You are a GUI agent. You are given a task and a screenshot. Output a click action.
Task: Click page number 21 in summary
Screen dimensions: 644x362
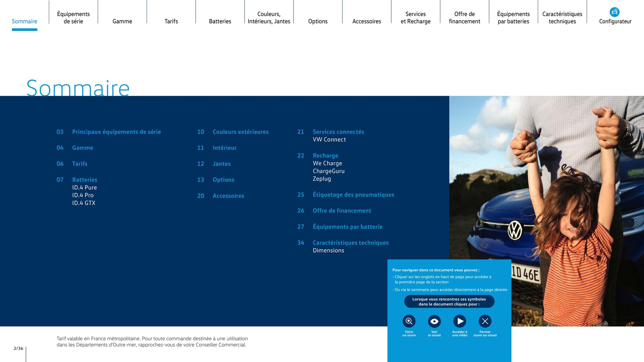[x=301, y=132]
